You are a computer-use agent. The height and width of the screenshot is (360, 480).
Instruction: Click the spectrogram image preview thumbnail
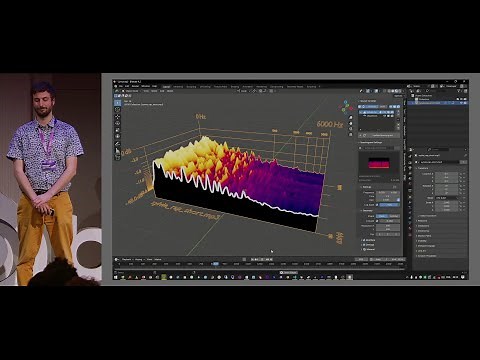point(379,164)
